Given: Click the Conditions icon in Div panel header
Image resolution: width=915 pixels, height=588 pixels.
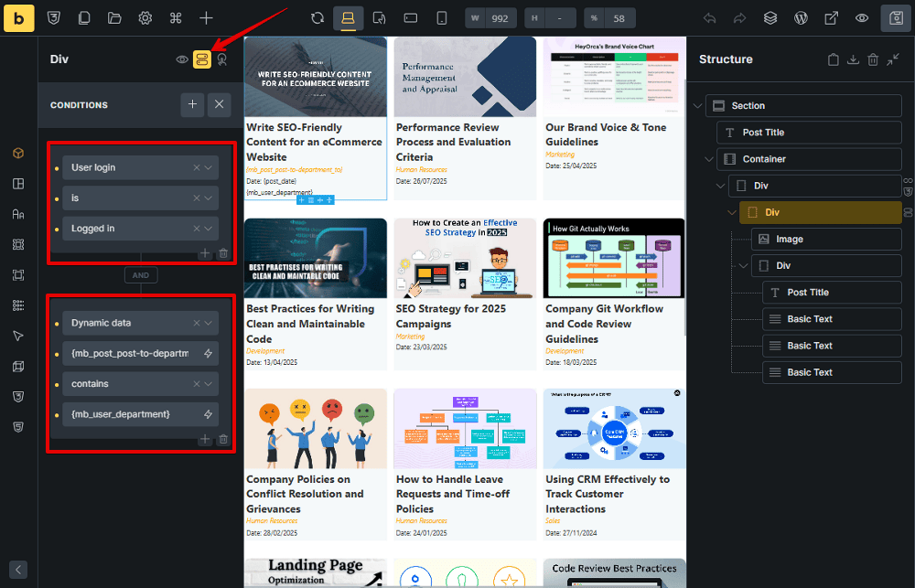Looking at the screenshot, I should [201, 59].
